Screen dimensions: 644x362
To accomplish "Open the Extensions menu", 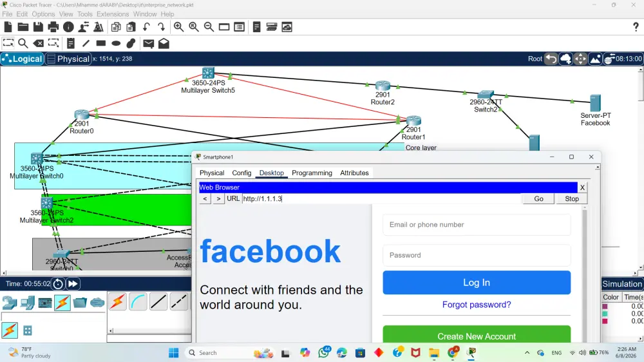I will [x=113, y=14].
